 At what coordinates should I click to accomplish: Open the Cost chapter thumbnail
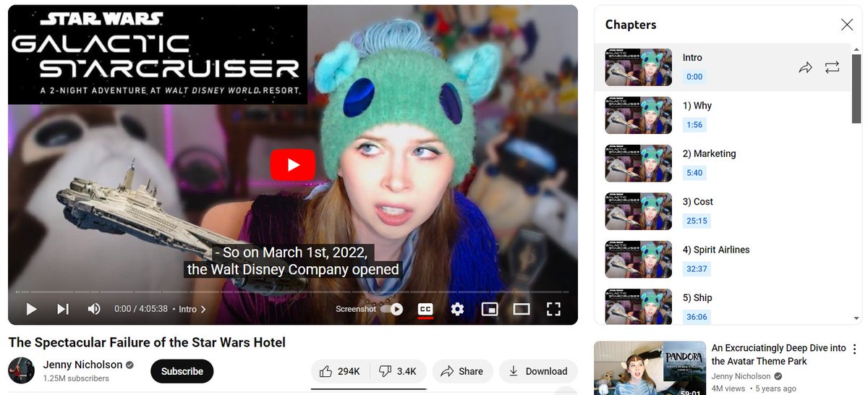click(639, 211)
